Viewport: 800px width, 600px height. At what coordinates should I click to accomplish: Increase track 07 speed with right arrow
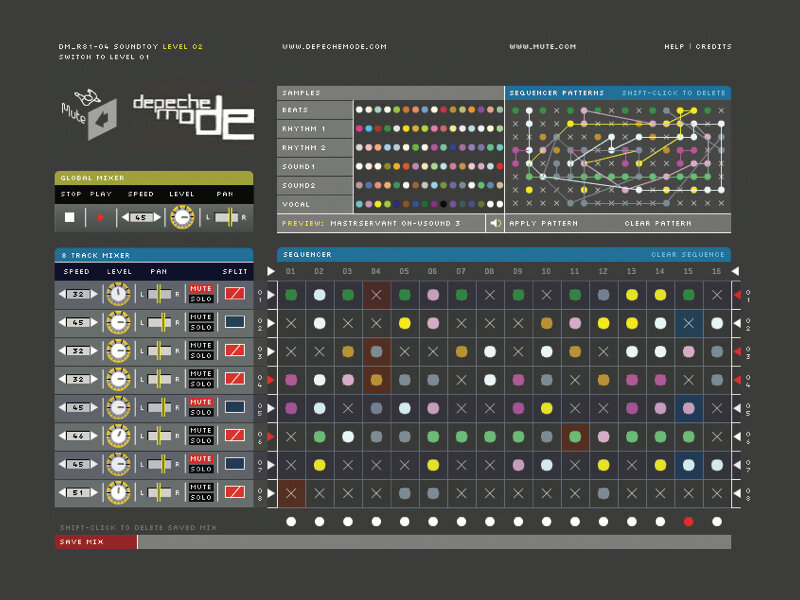coord(94,464)
